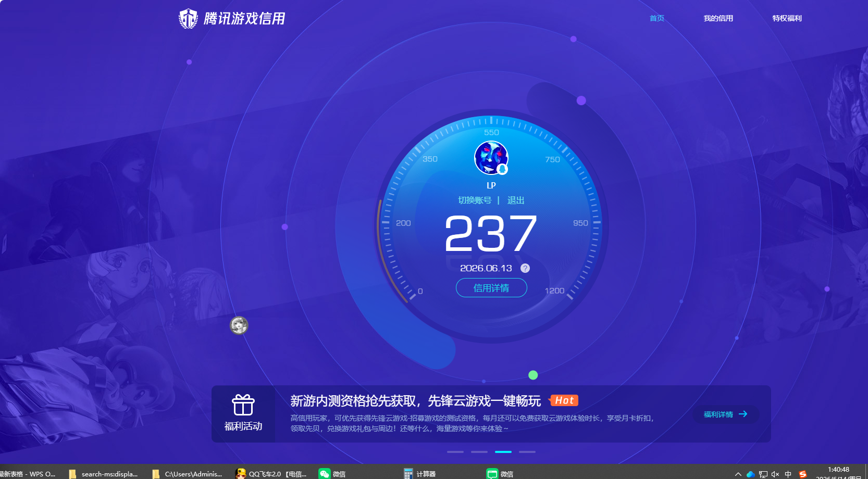
Task: Click the muted volume tray icon
Action: point(775,474)
